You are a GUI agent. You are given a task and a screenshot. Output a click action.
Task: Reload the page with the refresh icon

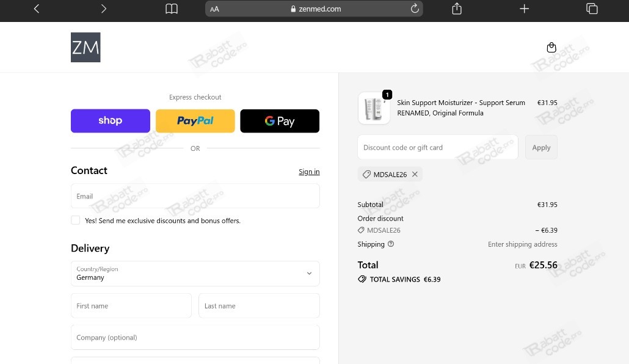(415, 9)
